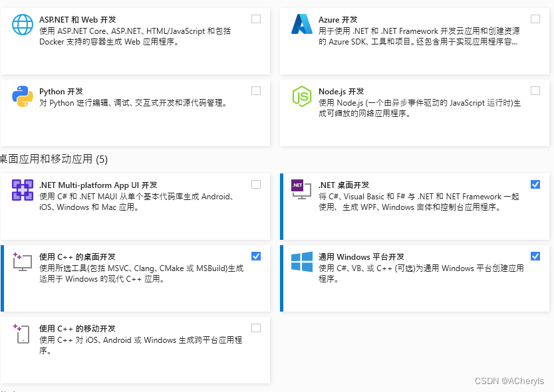The image size is (554, 392).
Task: Uncheck the 使用 C++ 的桌面开发 checkbox
Action: [256, 256]
